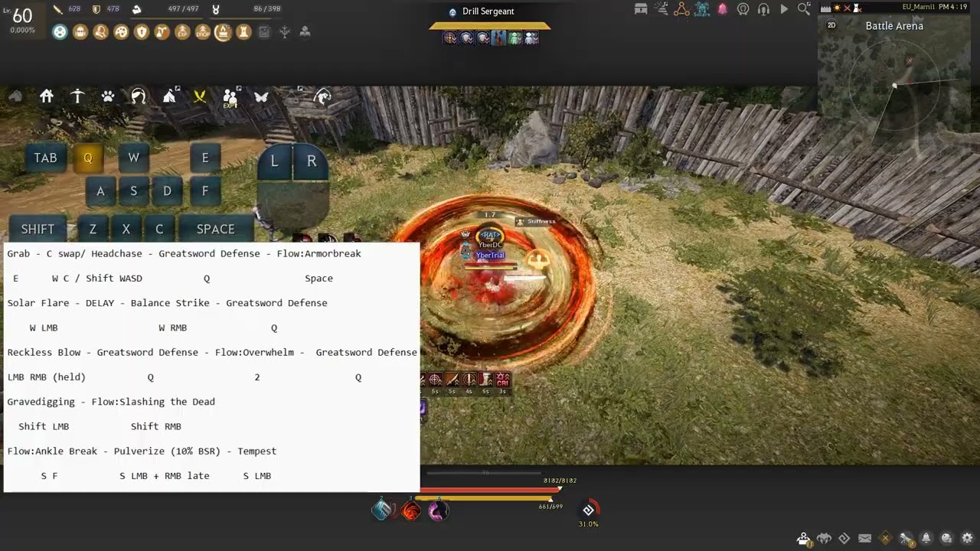Click the shield buff icon

coord(141,32)
